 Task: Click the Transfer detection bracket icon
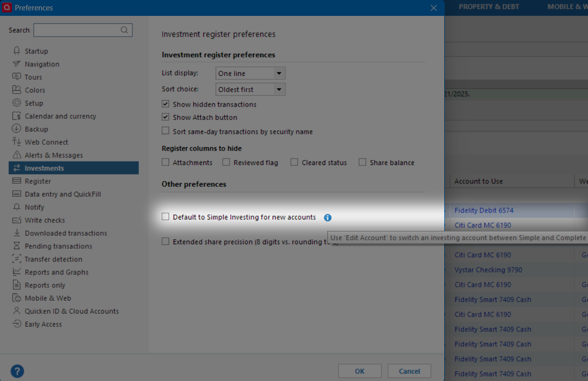coord(16,259)
